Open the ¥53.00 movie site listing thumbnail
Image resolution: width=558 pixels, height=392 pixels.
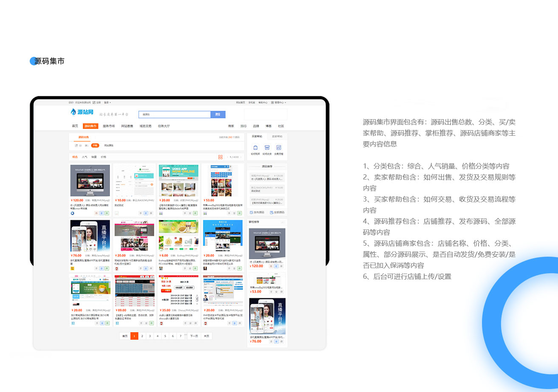pyautogui.click(x=223, y=180)
